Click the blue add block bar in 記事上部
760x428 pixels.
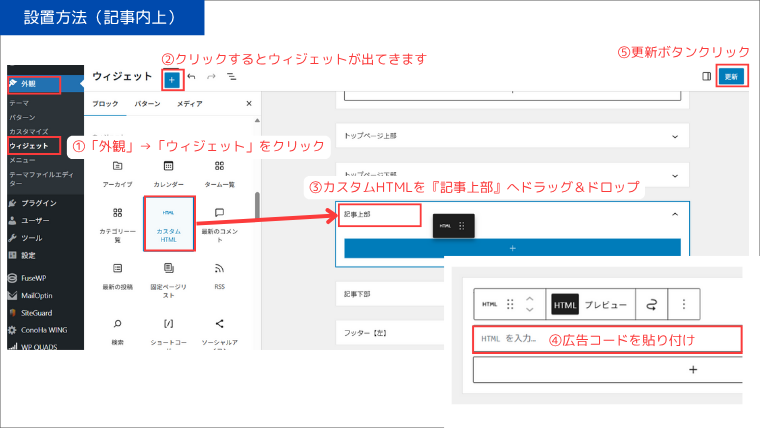512,248
